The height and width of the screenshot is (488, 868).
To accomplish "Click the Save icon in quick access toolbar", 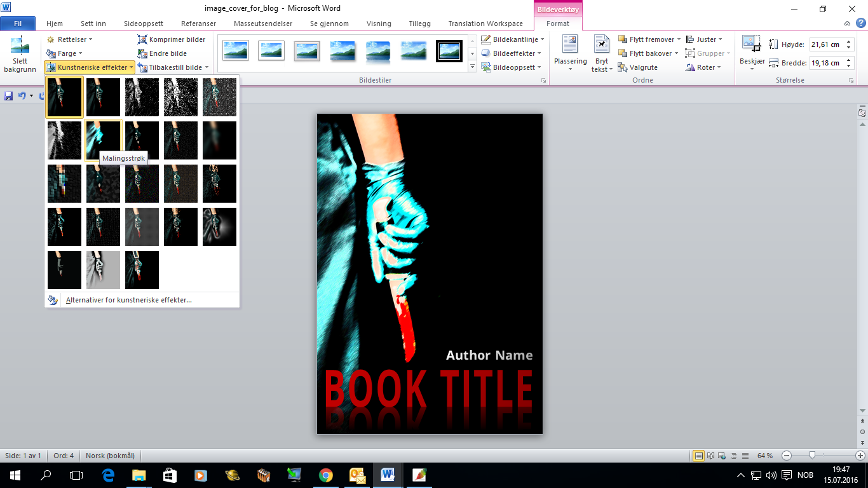I will 8,96.
